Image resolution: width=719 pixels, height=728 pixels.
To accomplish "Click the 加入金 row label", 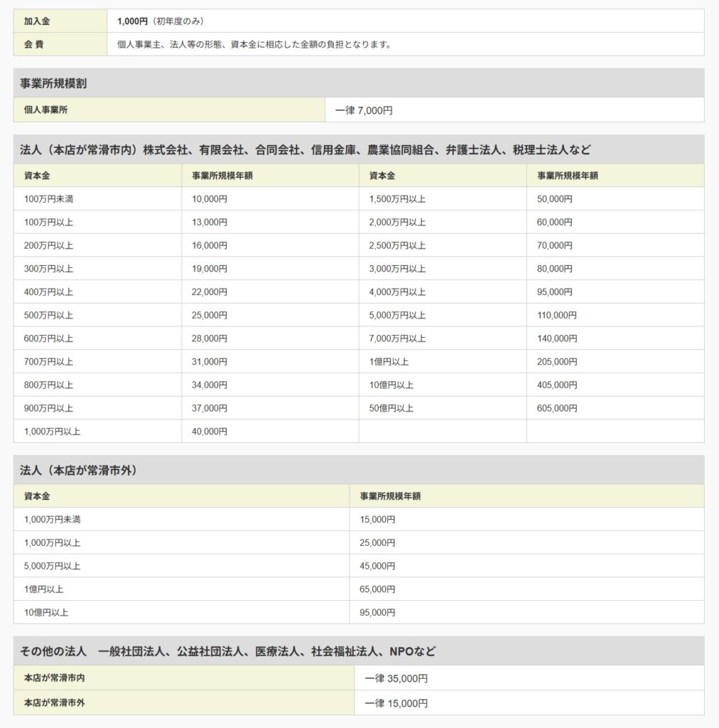I will pos(37,21).
